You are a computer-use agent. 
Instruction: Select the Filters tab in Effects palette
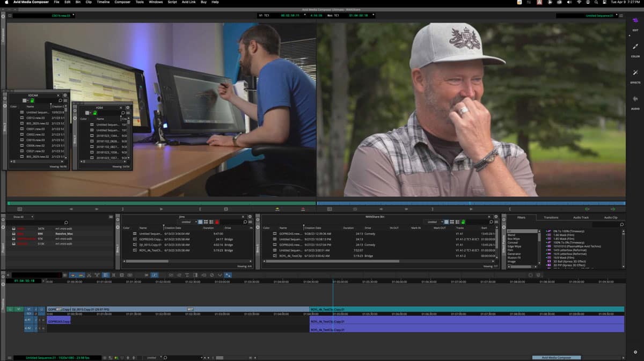click(521, 217)
